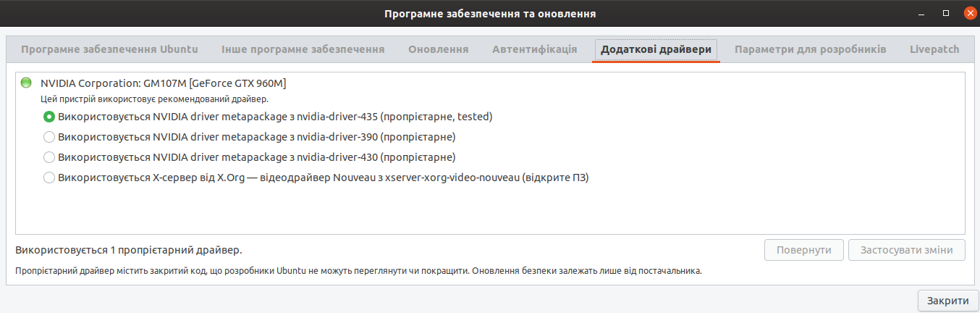980x313 pixels.
Task: Click the Застосувати зміни button
Action: (906, 250)
